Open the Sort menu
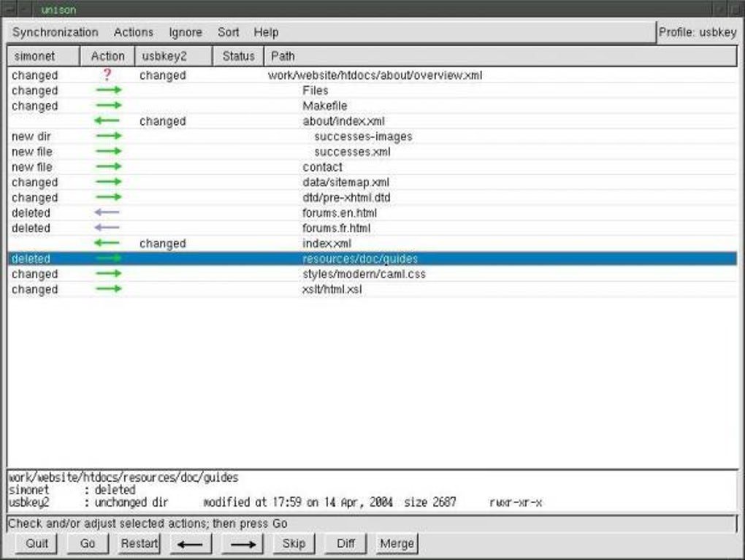Viewport: 745px width, 560px height. pos(228,32)
